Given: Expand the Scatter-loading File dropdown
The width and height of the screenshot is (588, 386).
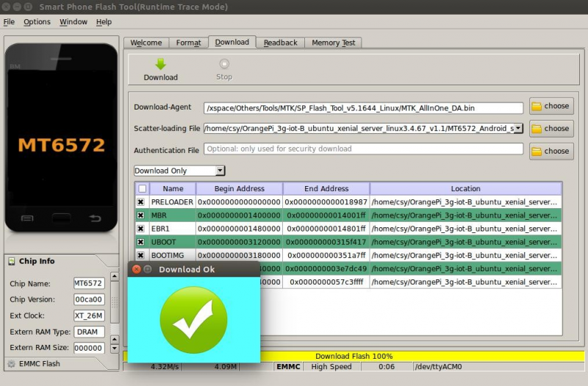Looking at the screenshot, I should pos(518,129).
